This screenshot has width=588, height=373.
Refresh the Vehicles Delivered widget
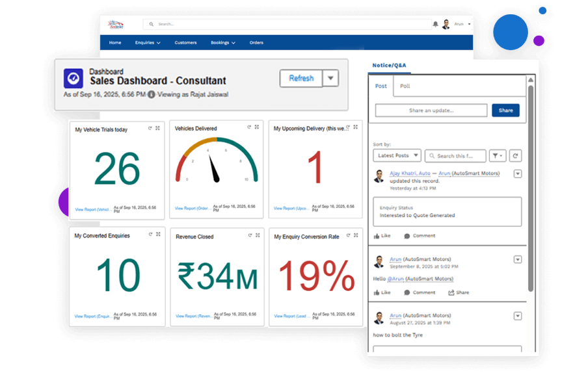pyautogui.click(x=249, y=127)
